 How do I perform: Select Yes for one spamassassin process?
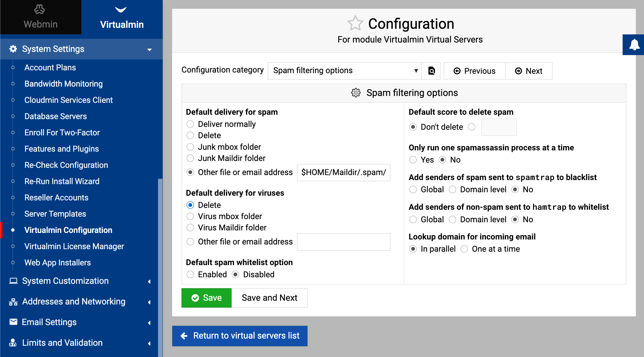(x=413, y=160)
